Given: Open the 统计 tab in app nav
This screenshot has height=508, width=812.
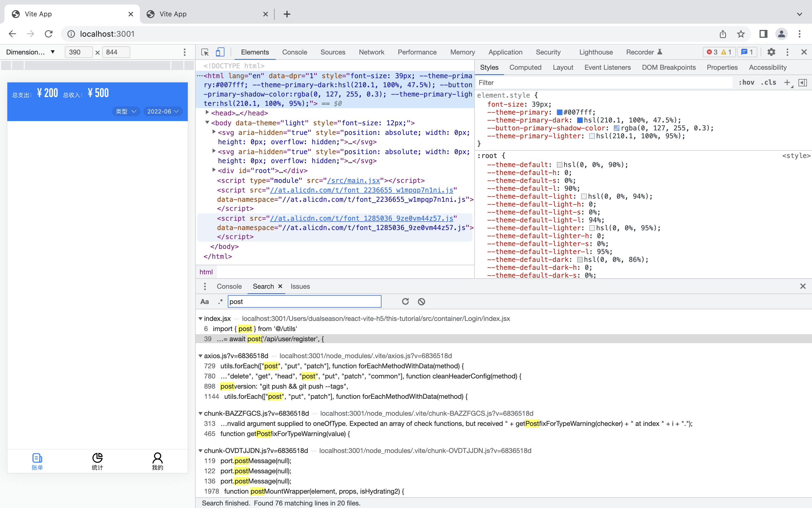Looking at the screenshot, I should point(97,461).
